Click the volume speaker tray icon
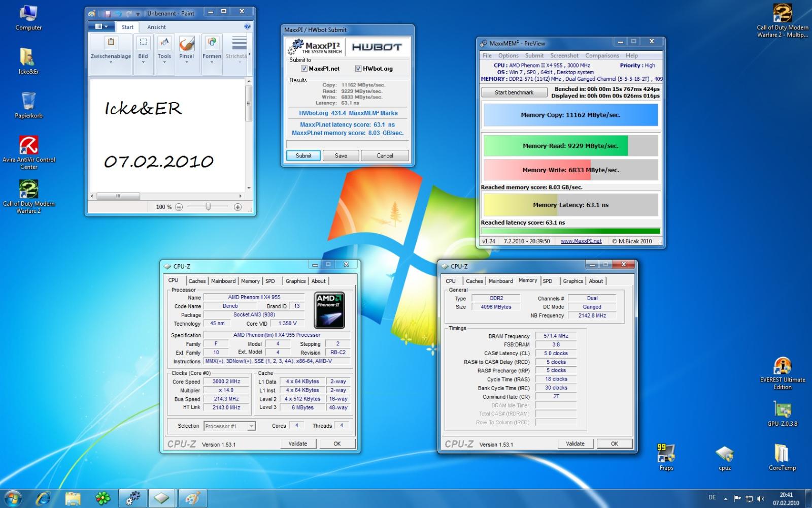The width and height of the screenshot is (812, 508). 760,499
